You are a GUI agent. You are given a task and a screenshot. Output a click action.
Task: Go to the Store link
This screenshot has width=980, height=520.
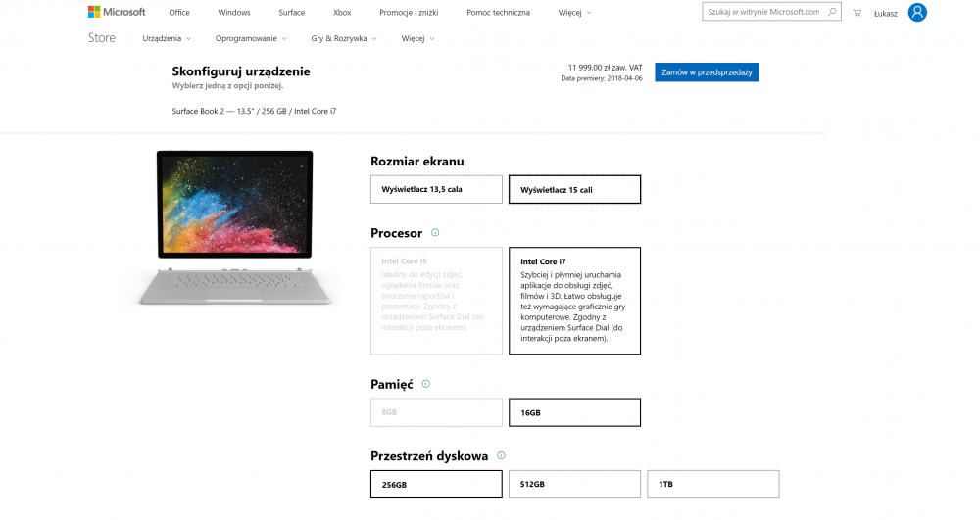[102, 38]
